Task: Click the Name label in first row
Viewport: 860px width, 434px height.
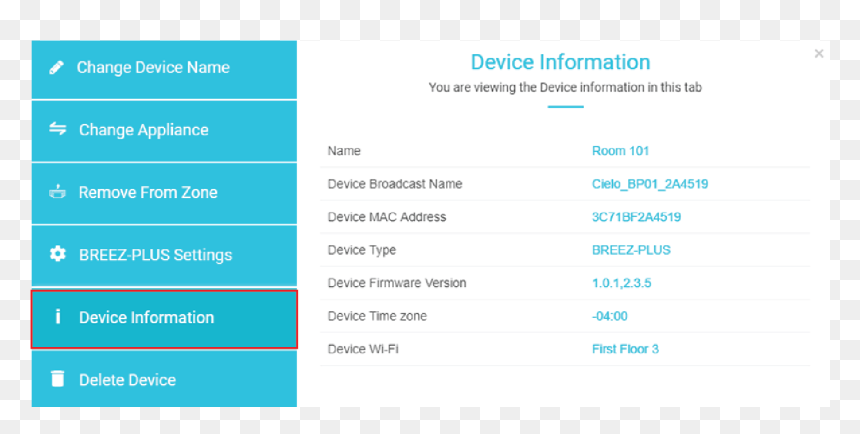Action: (344, 151)
